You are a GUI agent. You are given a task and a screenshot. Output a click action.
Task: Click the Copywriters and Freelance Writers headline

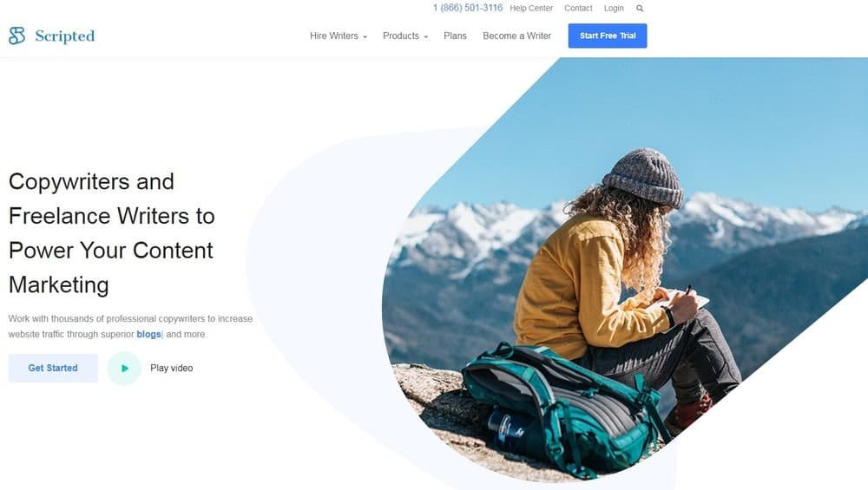pos(111,232)
